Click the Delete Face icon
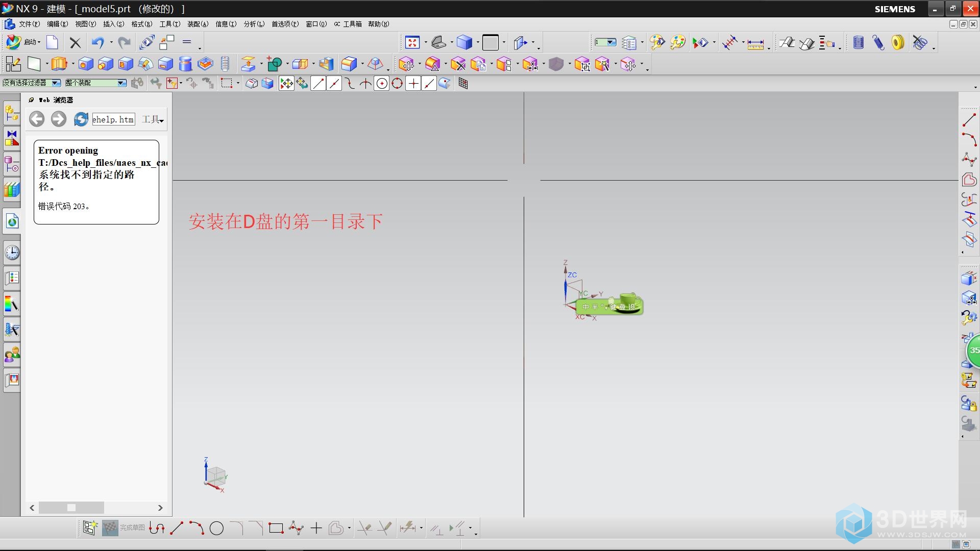980x551 pixels. [458, 64]
